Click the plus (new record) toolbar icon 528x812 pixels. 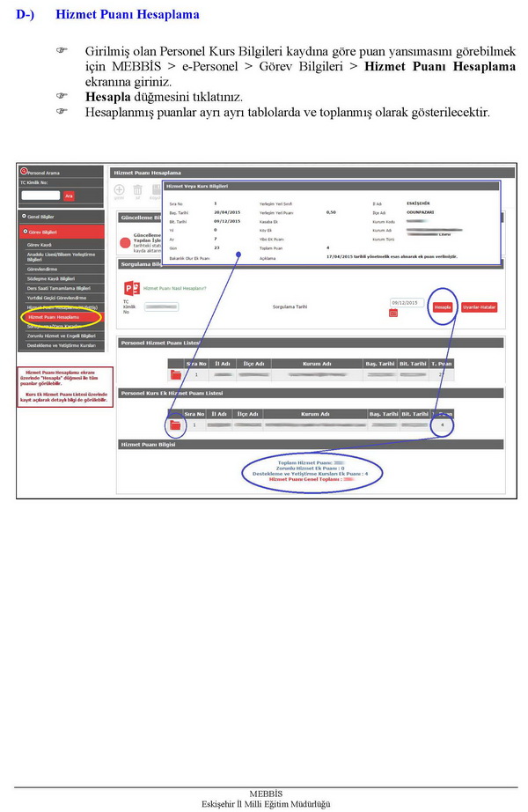tap(119, 189)
